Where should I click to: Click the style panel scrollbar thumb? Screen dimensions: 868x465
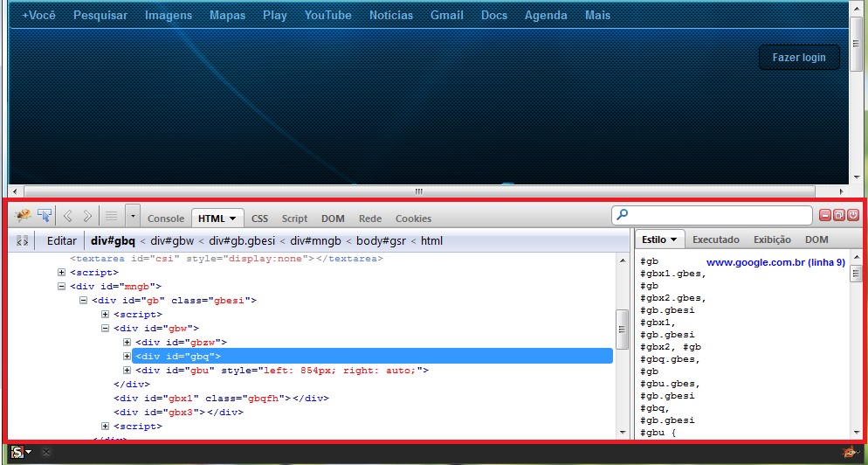856,274
